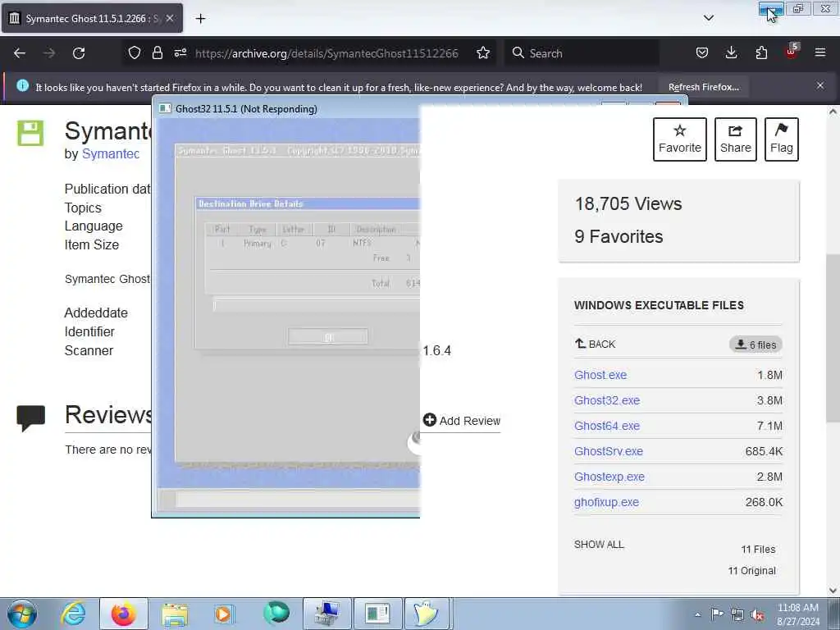Open the Share options for this item
Viewport: 840px width, 630px height.
[x=736, y=139]
